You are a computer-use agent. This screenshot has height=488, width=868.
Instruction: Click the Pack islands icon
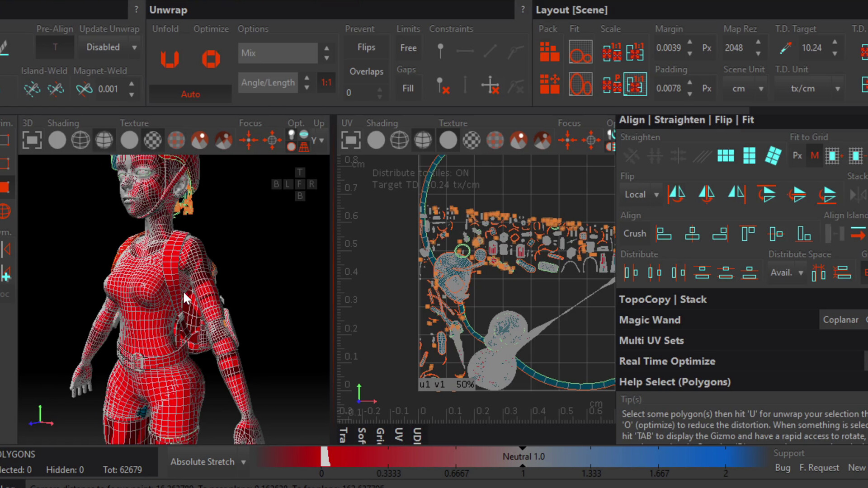550,52
